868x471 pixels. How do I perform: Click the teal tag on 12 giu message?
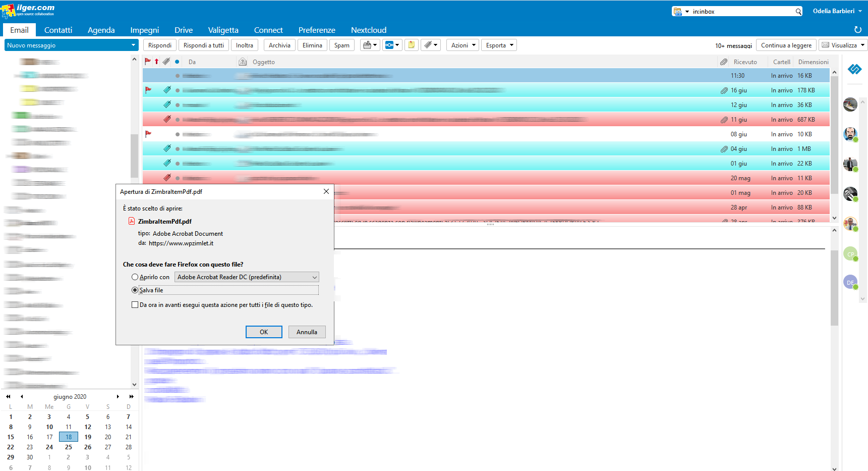pos(167,104)
